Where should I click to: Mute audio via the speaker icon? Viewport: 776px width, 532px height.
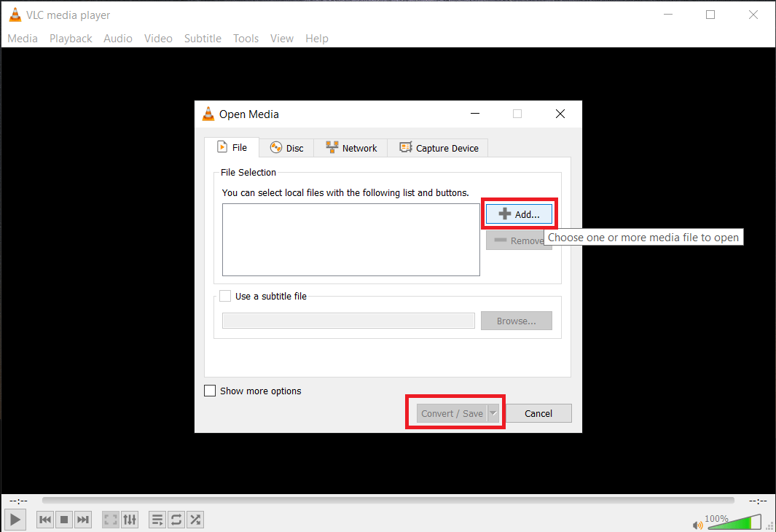click(x=697, y=524)
